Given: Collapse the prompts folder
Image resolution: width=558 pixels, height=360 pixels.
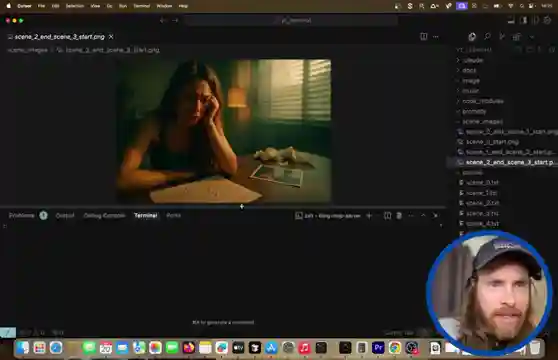Looking at the screenshot, I should (474, 111).
